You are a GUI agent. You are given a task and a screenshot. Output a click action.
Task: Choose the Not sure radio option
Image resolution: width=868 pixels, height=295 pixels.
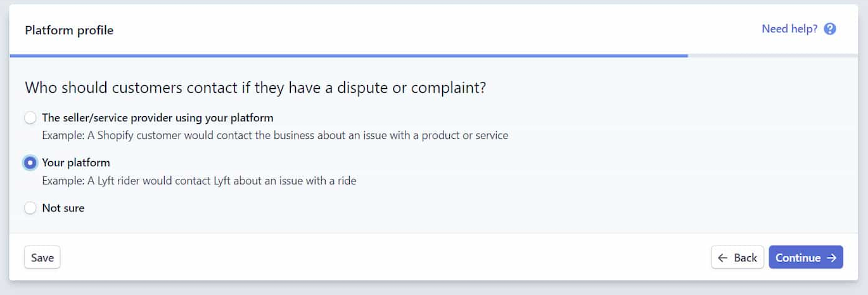point(30,208)
